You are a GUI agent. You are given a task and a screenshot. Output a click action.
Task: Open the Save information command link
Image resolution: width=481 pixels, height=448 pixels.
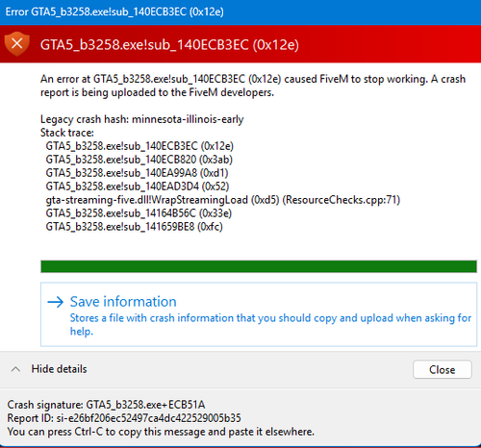259,314
